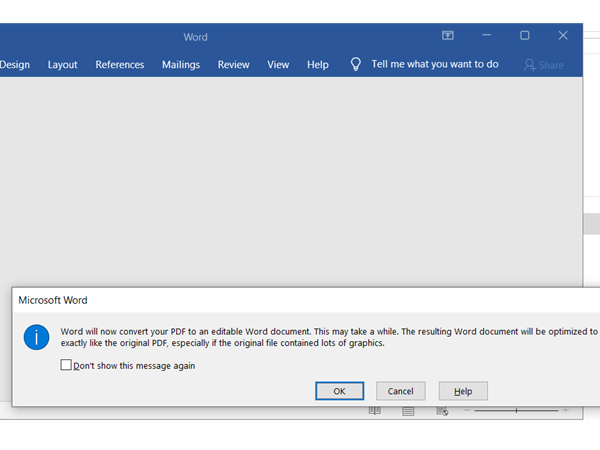The image size is (600, 450).
Task: Click the zoom slider in status bar
Action: pyautogui.click(x=516, y=411)
